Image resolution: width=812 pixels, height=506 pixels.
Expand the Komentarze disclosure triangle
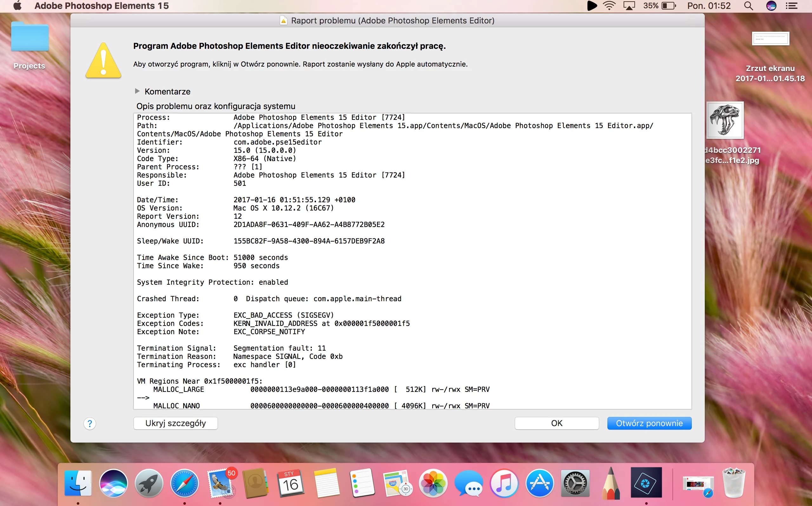137,91
